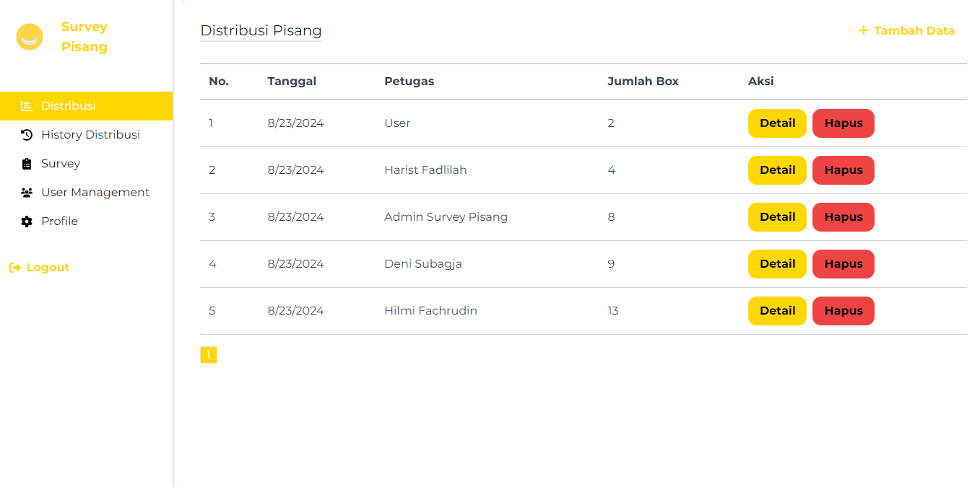View Detail for Admin Survey Pisang row
This screenshot has height=487, width=980.
pyautogui.click(x=777, y=216)
